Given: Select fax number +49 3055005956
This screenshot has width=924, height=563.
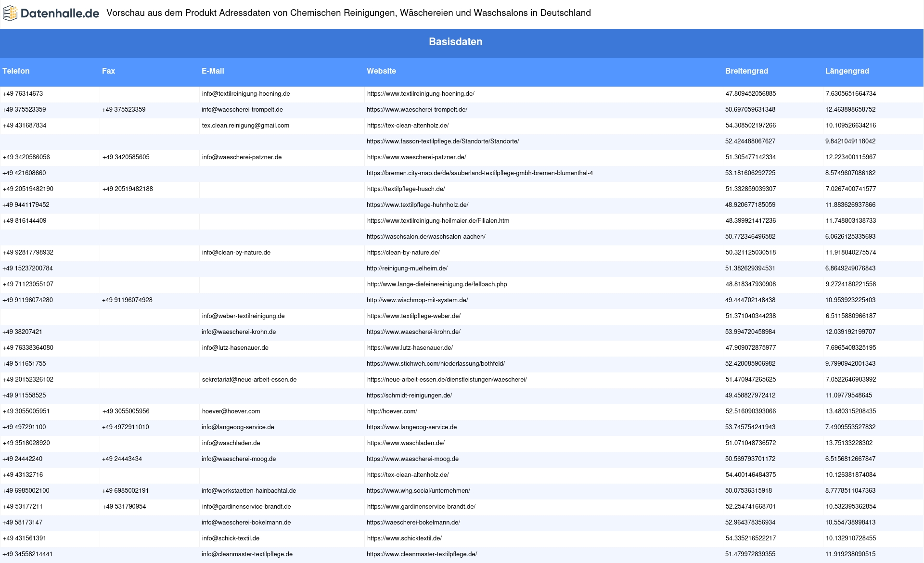Looking at the screenshot, I should (x=126, y=411).
